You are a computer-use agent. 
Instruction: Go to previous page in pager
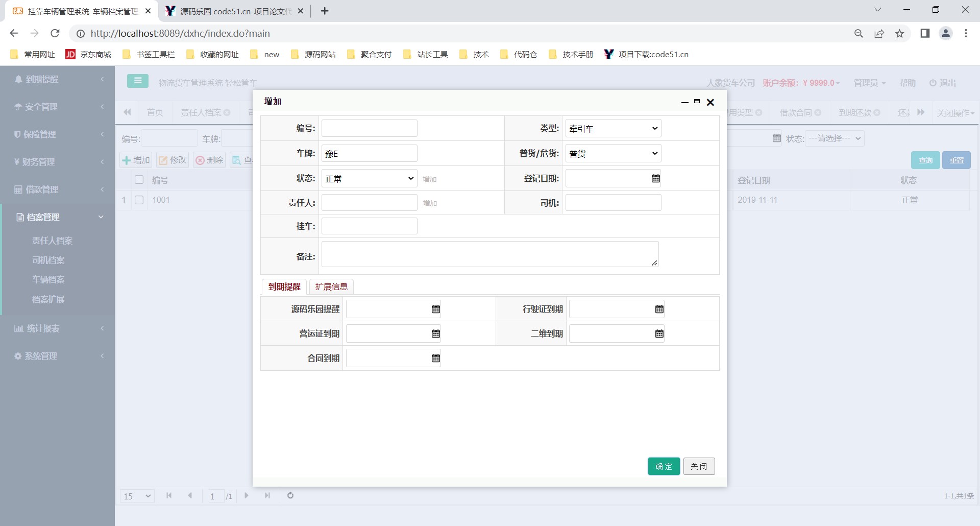point(190,495)
